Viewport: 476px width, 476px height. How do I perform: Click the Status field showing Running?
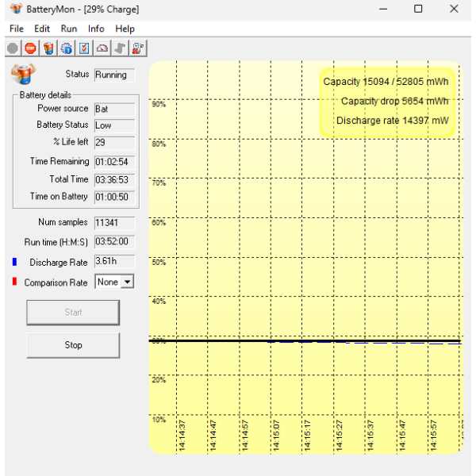114,75
